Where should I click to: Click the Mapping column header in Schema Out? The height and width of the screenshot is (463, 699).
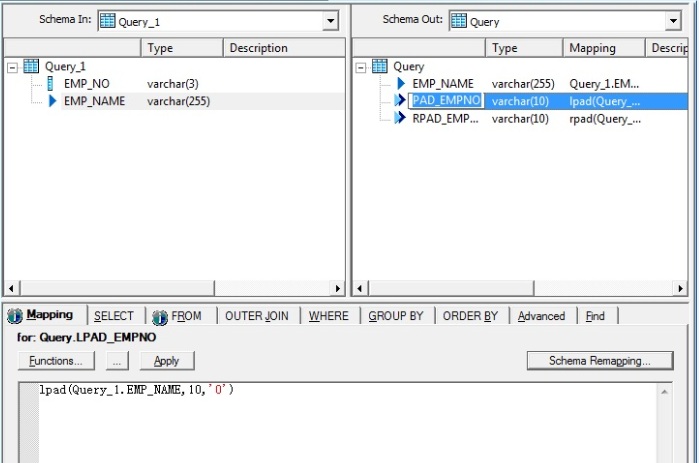click(x=604, y=48)
